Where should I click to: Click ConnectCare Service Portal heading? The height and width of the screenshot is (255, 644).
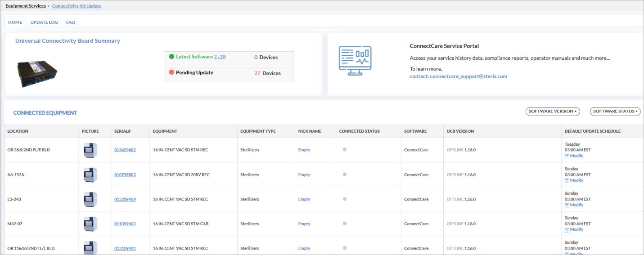coord(444,46)
